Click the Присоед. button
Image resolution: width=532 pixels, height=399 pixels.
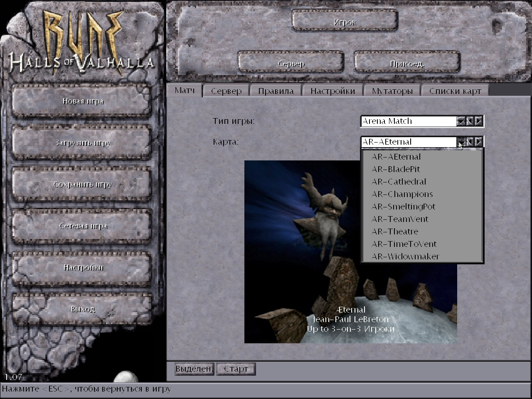click(407, 63)
